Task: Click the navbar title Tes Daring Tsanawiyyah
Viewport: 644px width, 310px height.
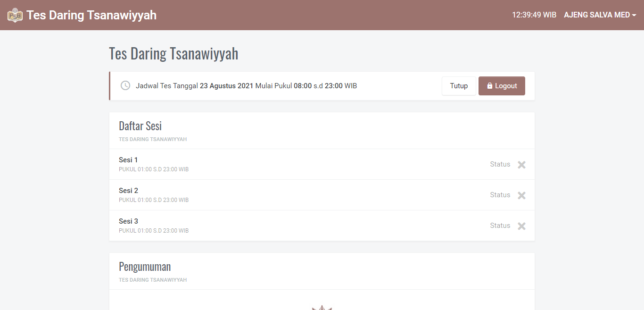Action: (91, 15)
